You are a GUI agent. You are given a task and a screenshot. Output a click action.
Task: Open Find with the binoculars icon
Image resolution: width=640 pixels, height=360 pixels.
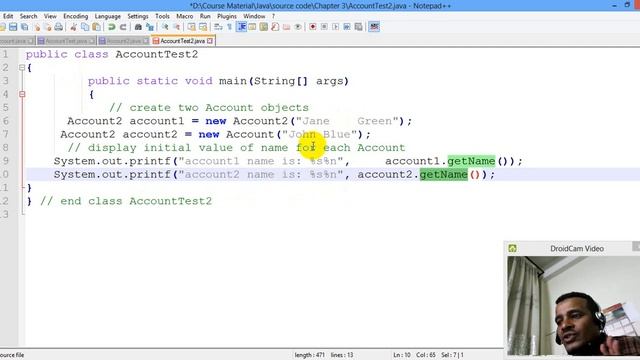click(138, 27)
